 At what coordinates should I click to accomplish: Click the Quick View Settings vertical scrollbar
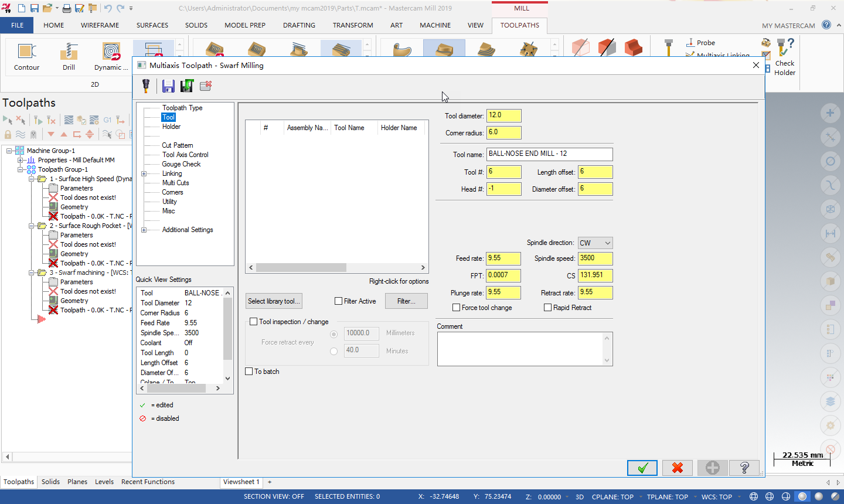coord(228,336)
